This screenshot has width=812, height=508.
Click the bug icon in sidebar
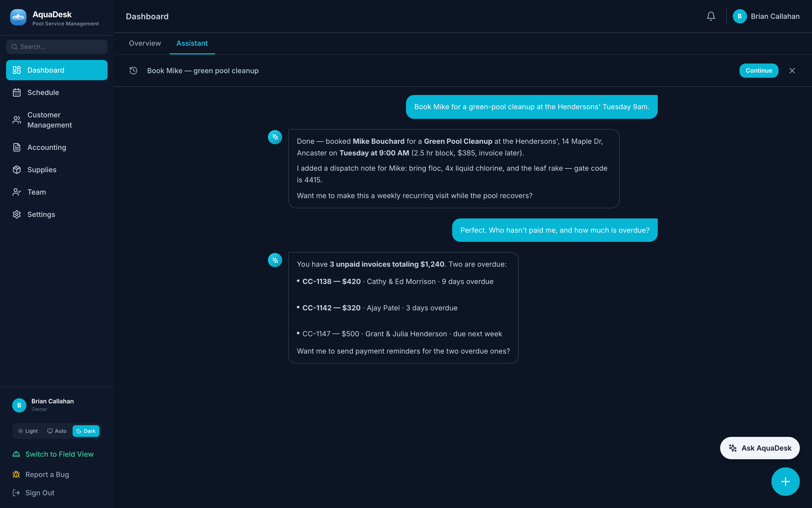click(16, 474)
